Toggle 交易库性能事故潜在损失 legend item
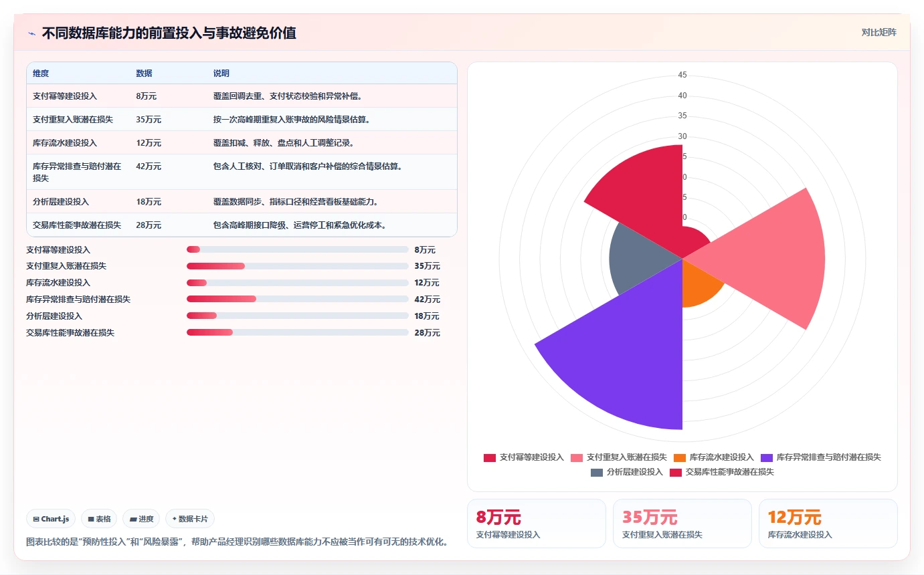The image size is (924, 575). click(722, 472)
